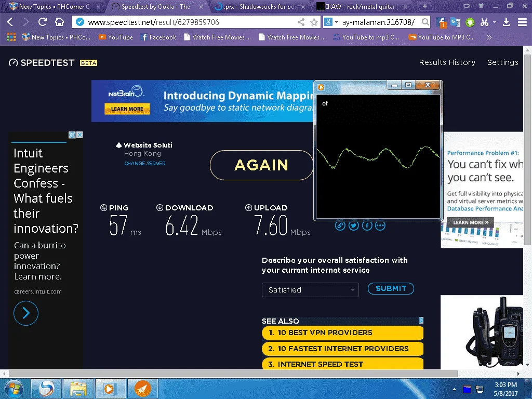Open the satisfaction dropdown showing Satisfied
The image size is (532, 399).
point(310,290)
